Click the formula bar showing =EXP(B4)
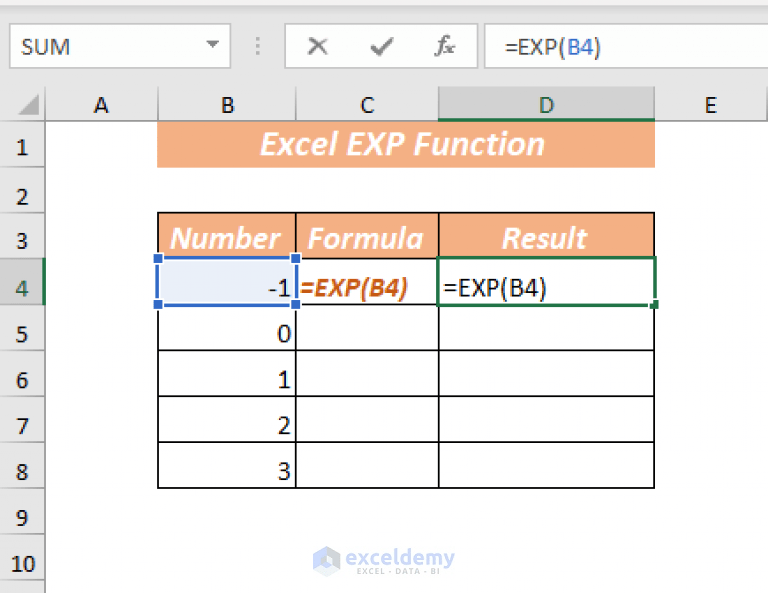Screen dimensions: 768x593 (626, 46)
